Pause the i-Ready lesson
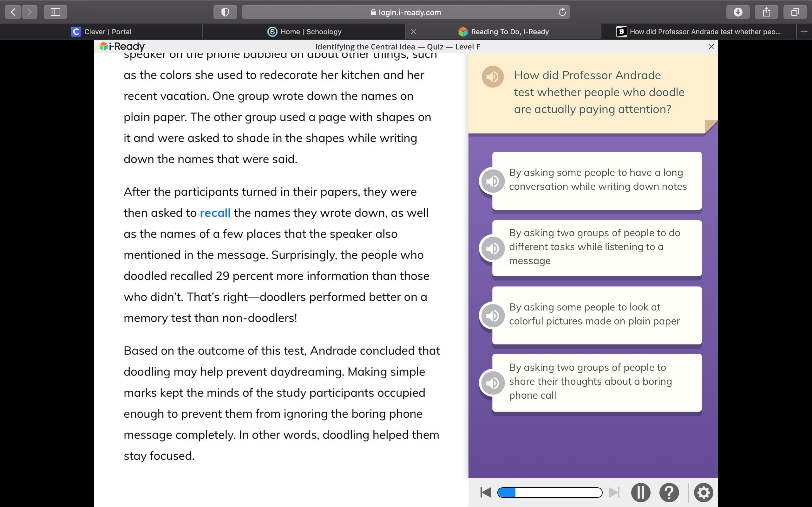The width and height of the screenshot is (812, 507). point(640,492)
